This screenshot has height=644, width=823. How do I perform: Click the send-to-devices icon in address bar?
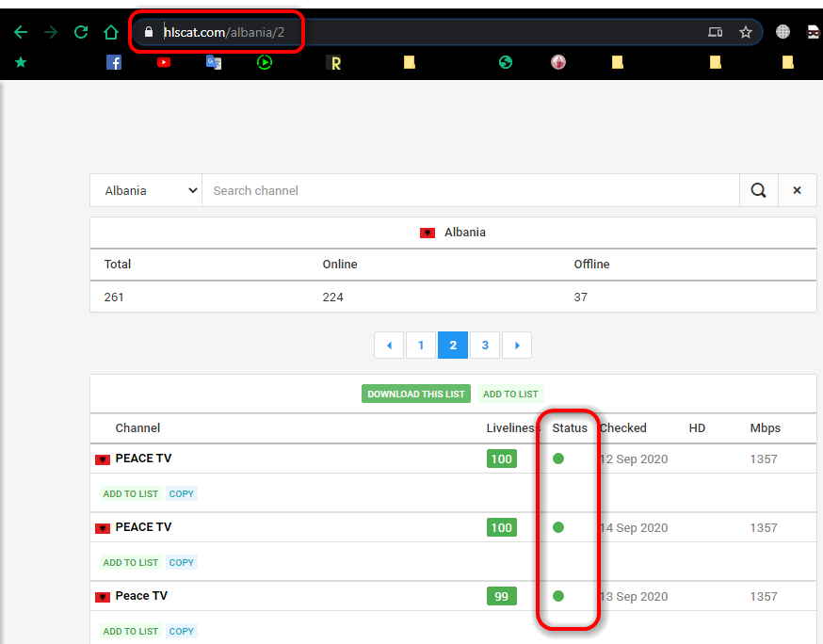point(715,31)
